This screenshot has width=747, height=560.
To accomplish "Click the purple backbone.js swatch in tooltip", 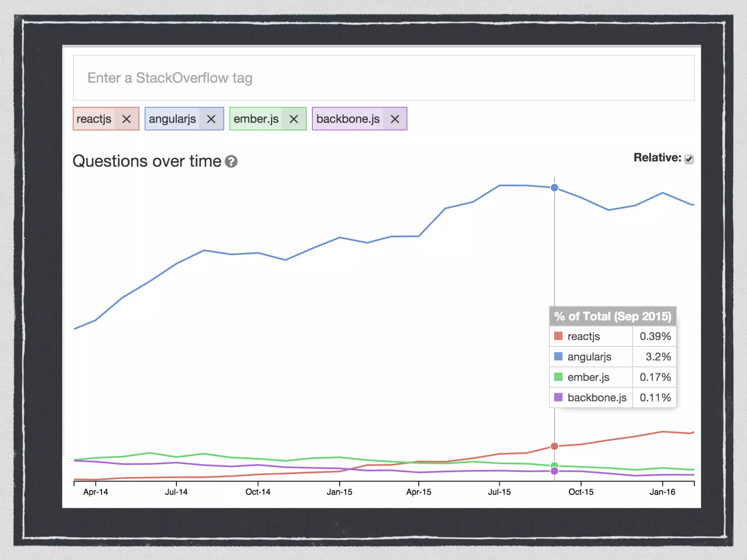I will [558, 397].
